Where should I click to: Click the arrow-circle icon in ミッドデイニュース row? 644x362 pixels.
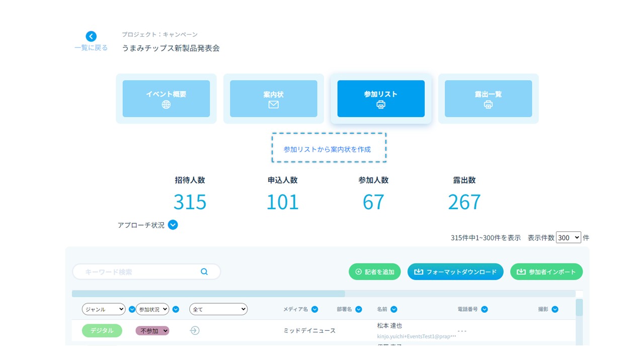pos(195,330)
